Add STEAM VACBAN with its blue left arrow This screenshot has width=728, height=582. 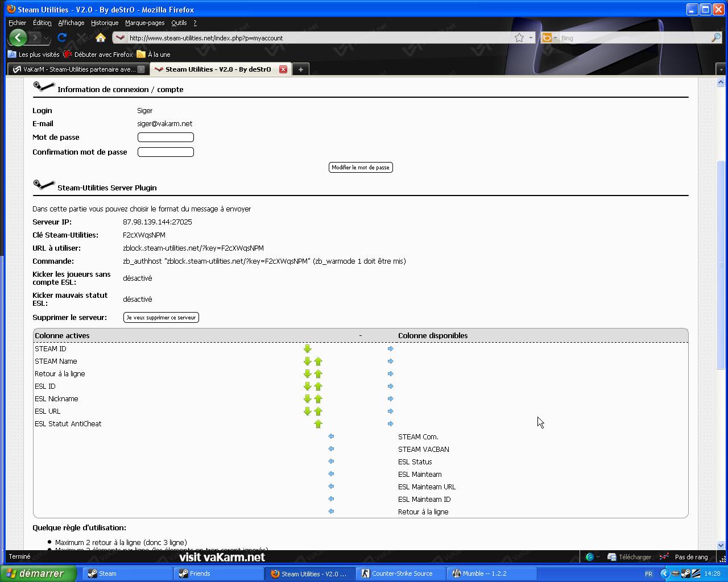331,449
